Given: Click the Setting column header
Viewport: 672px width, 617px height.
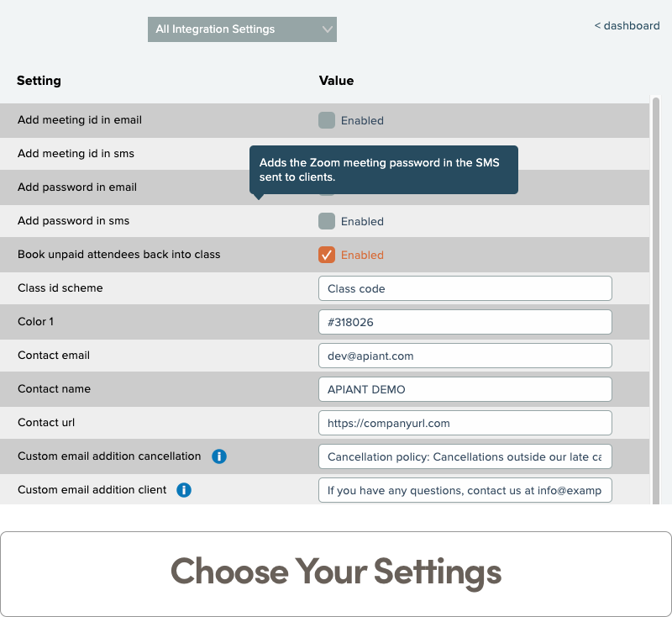Looking at the screenshot, I should (x=39, y=81).
